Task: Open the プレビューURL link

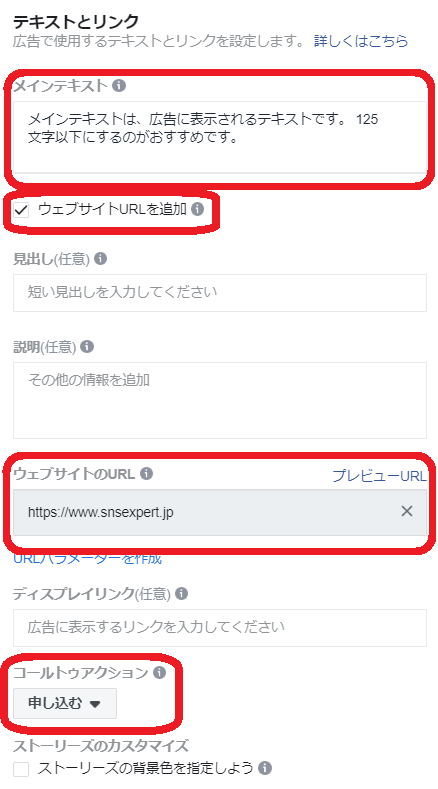Action: tap(380, 476)
